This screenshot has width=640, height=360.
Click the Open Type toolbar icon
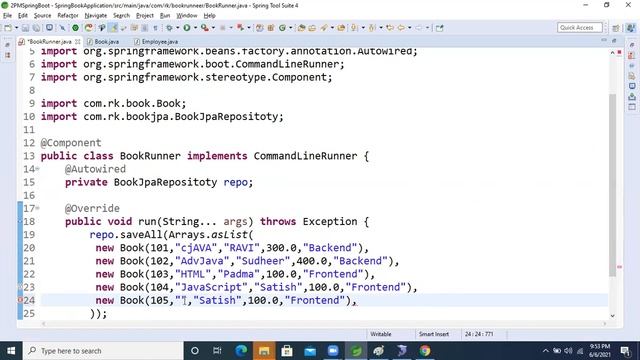pos(302,28)
